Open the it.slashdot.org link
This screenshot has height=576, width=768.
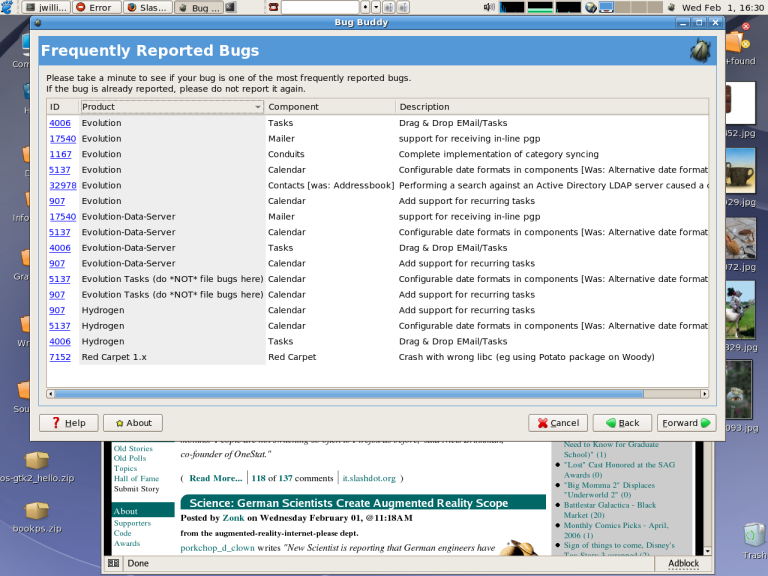369,479
